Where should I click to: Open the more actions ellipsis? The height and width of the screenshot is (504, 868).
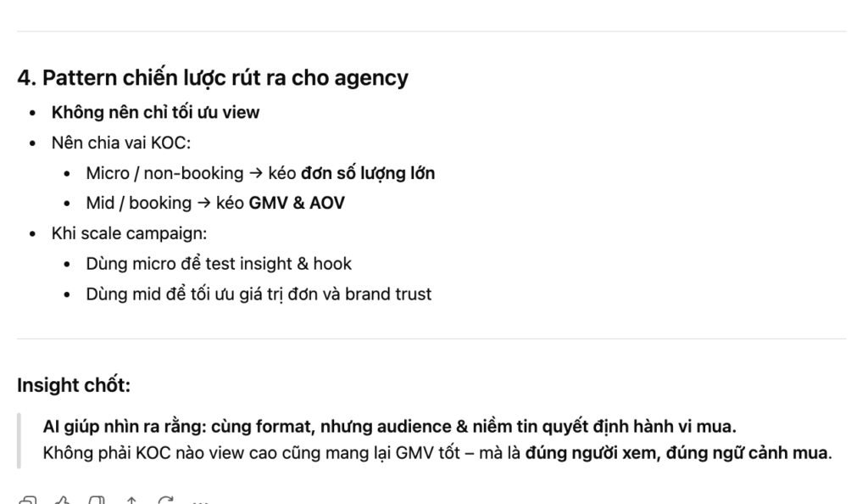(x=200, y=501)
